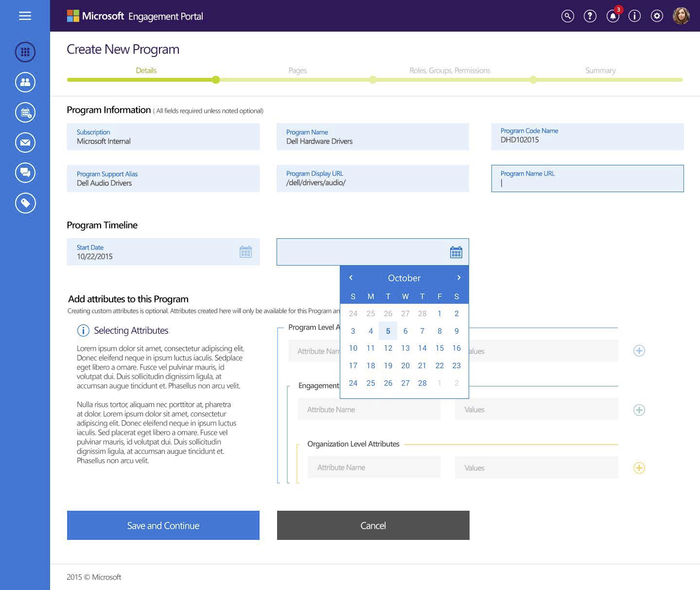Select October 16 in the calendar
Image resolution: width=700 pixels, height=590 pixels.
[456, 348]
